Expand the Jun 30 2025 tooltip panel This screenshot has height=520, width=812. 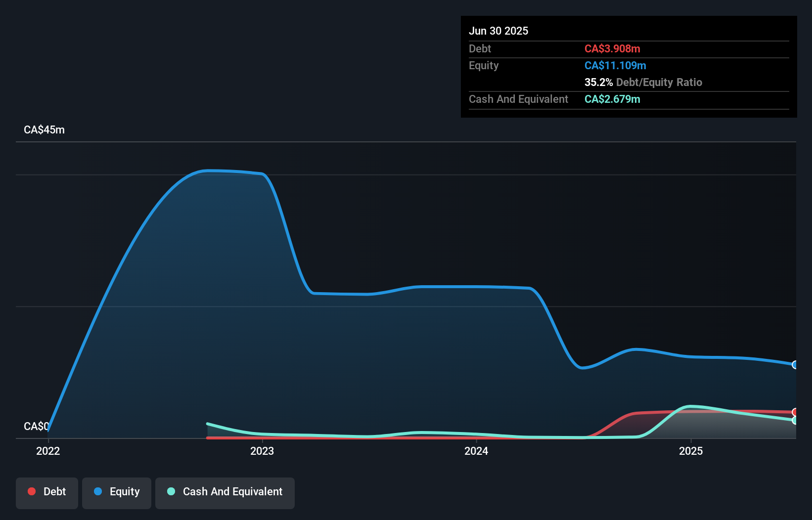pyautogui.click(x=498, y=31)
